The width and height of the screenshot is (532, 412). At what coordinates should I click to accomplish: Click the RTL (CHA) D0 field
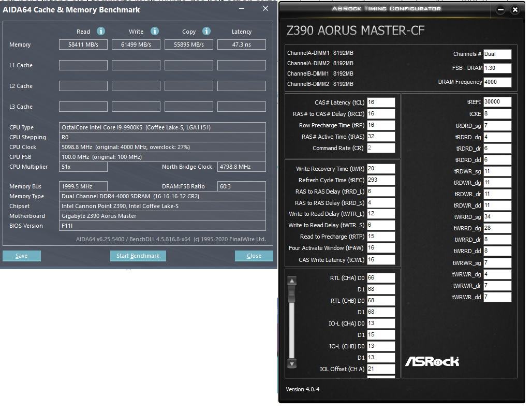(x=381, y=277)
